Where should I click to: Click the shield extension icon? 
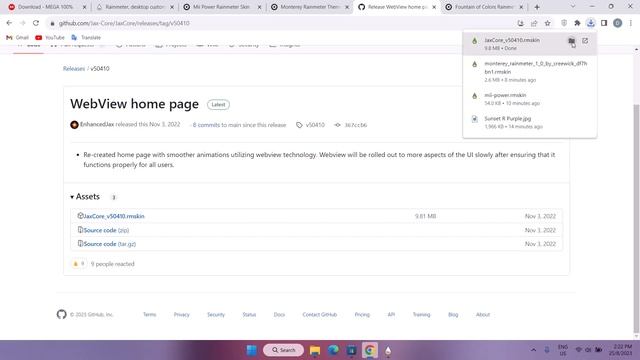click(564, 23)
